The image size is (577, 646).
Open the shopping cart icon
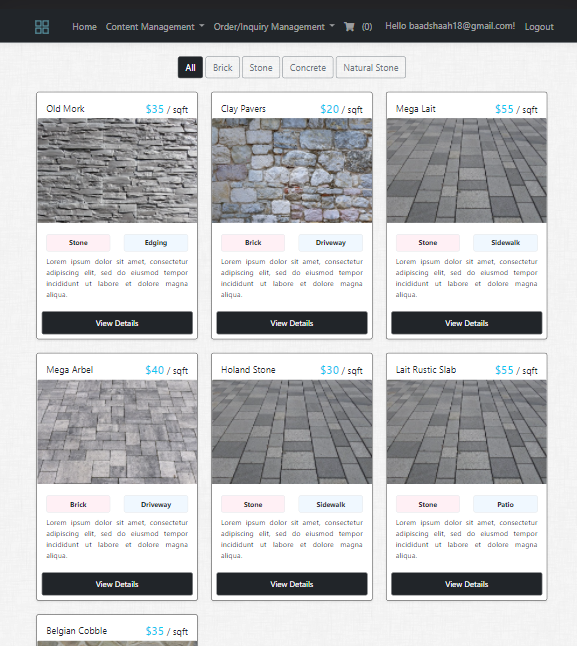349,27
